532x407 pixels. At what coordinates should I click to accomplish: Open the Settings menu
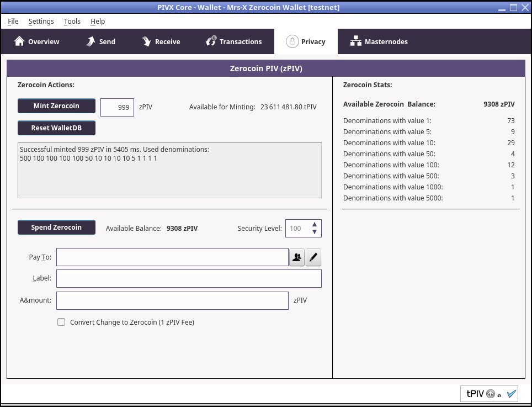(x=41, y=22)
